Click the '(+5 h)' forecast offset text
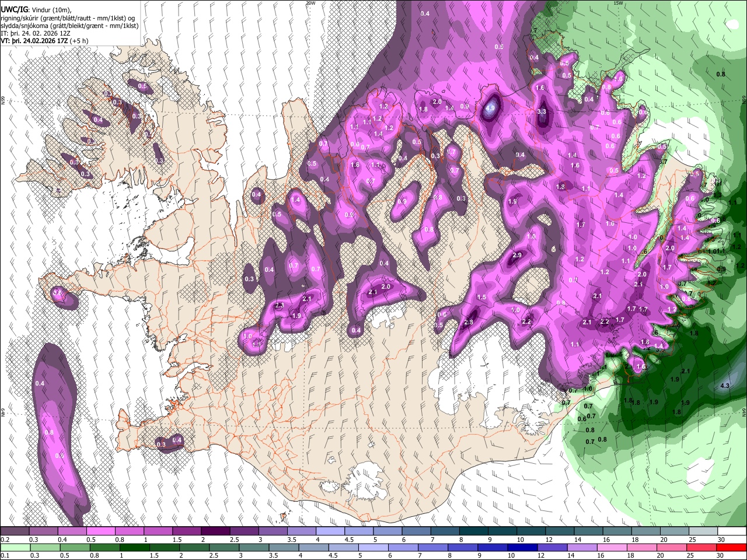747x560 pixels. tap(79, 41)
